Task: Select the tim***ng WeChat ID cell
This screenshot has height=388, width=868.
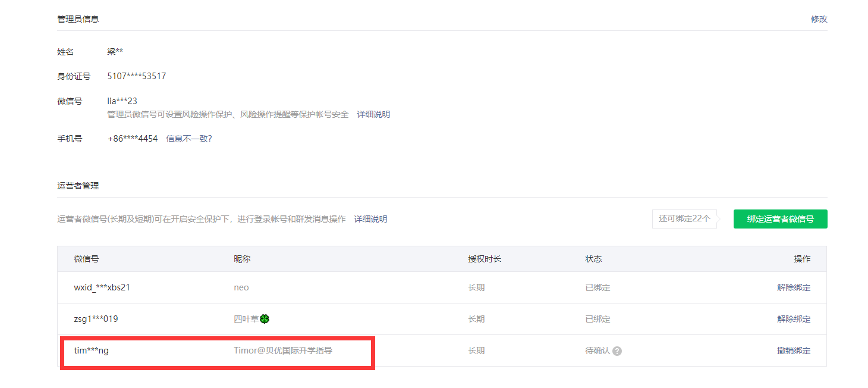Action: 91,351
